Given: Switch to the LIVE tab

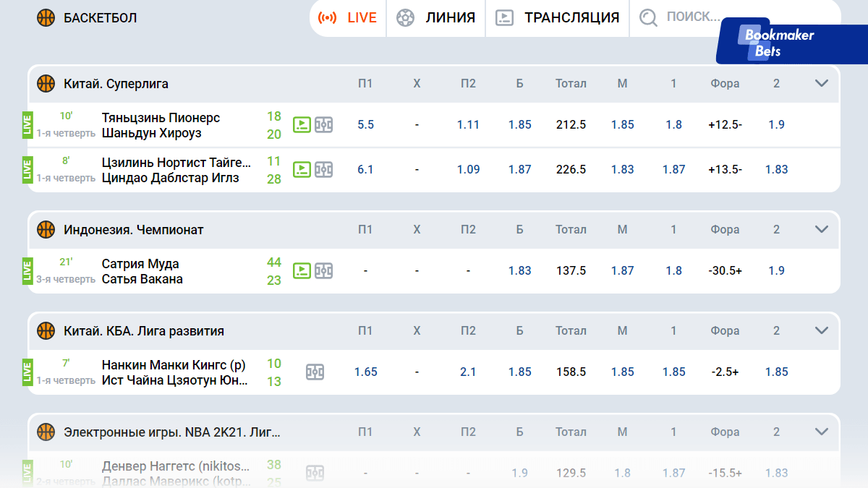Looking at the screenshot, I should [348, 18].
